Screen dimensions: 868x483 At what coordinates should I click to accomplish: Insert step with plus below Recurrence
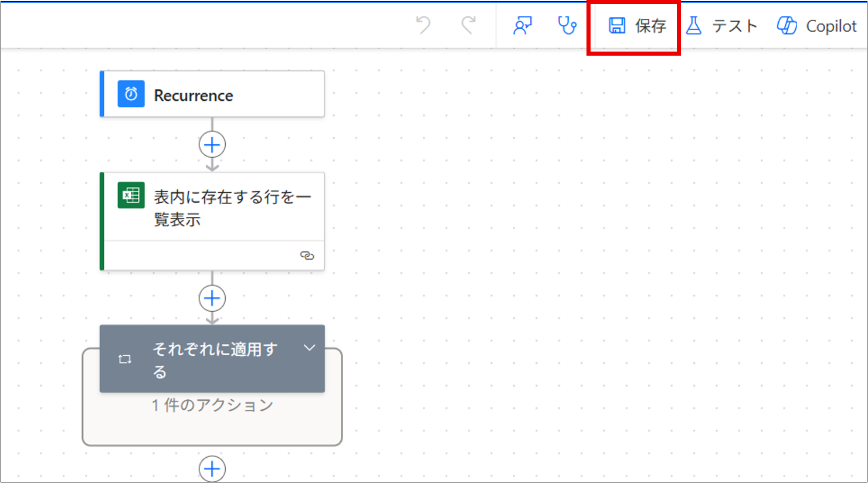tap(212, 145)
